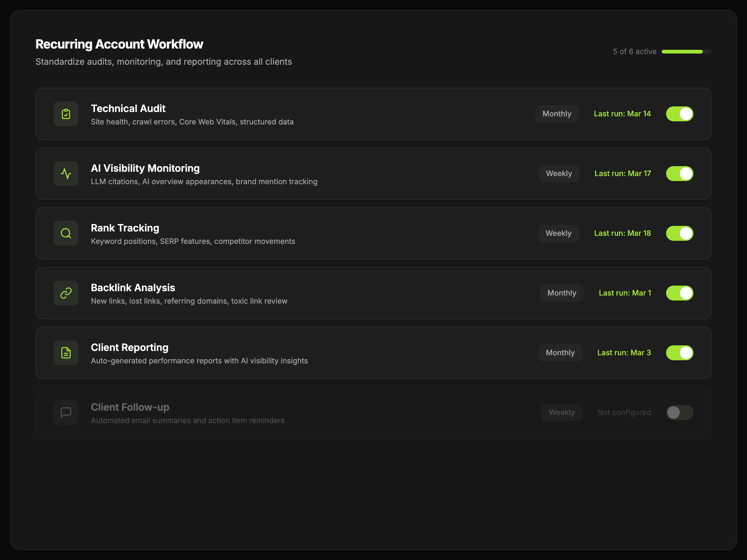
Task: Switch off the Rank Tracking toggle
Action: click(679, 234)
